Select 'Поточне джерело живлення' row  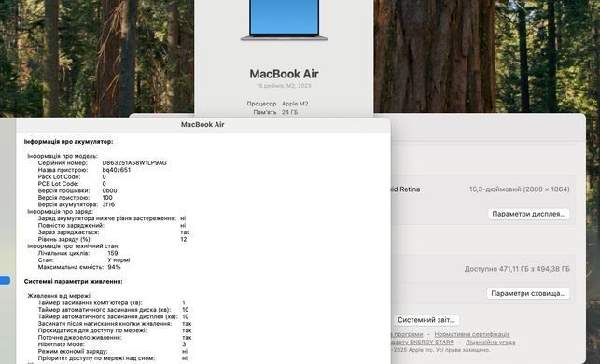[115, 337]
